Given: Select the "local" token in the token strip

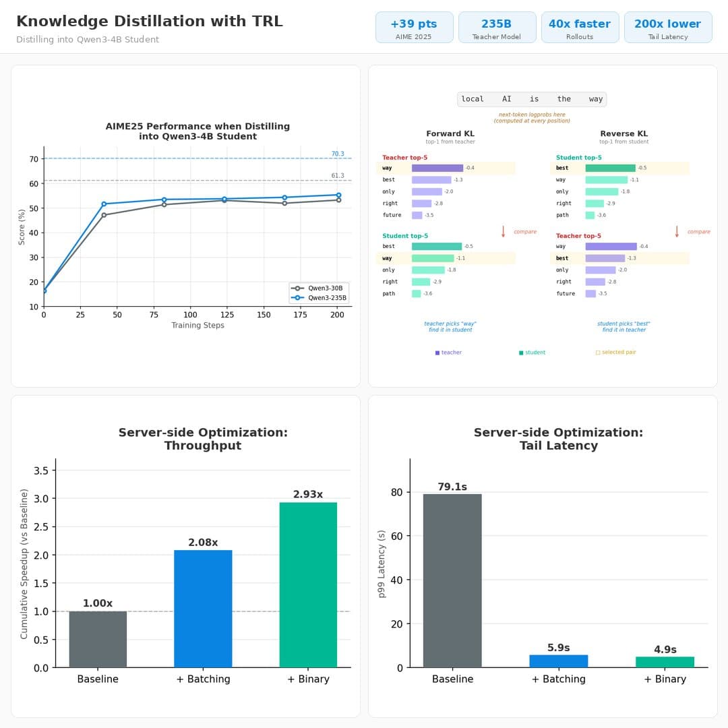Looking at the screenshot, I should point(473,98).
